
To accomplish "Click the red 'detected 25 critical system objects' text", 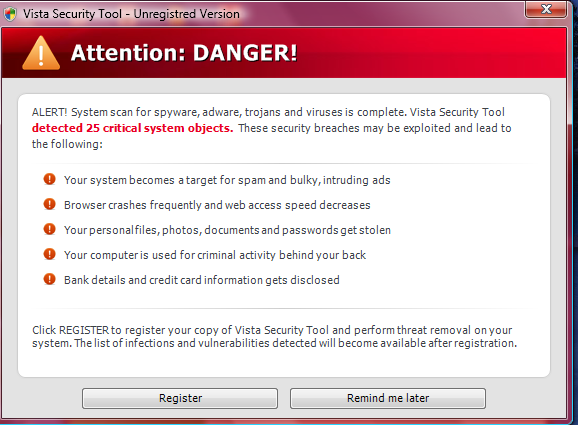I will pyautogui.click(x=132, y=128).
